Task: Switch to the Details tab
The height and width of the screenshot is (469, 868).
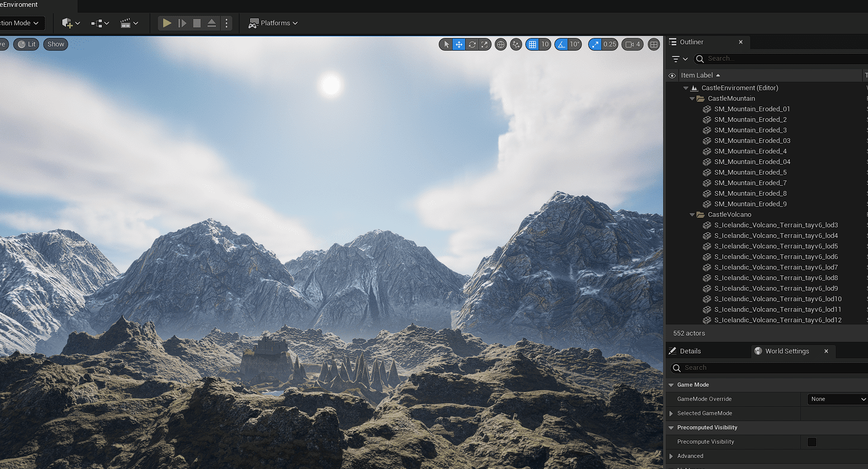Action: coord(690,351)
